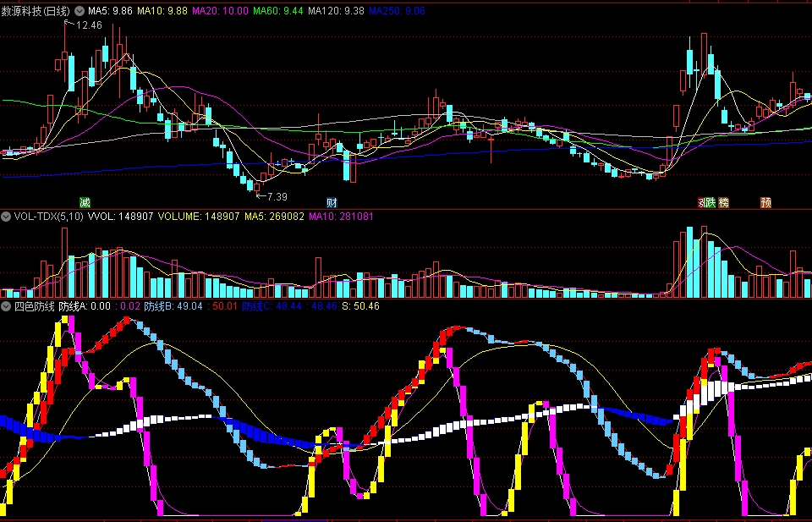
Task: Open the dropdown arrow beside 四色防线
Action: tap(6, 306)
